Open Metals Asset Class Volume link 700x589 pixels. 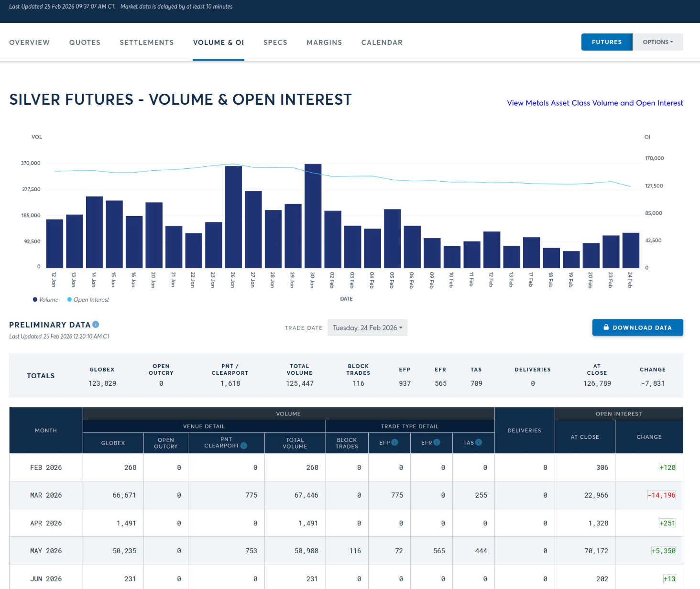coord(595,103)
